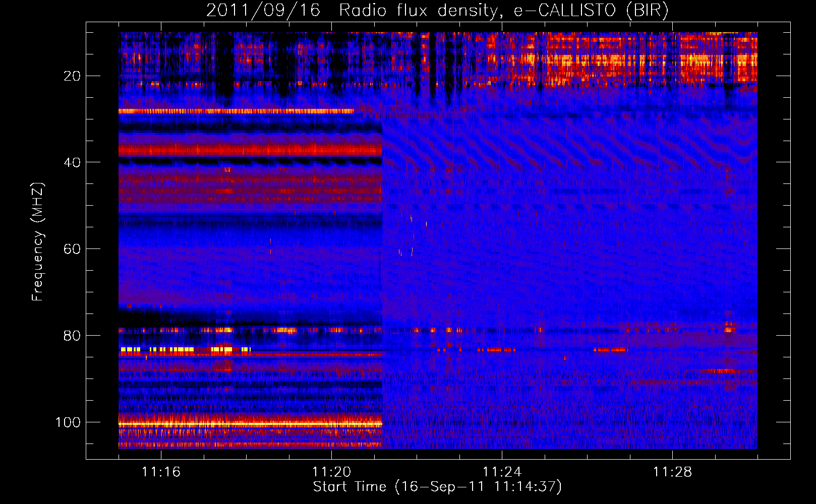
Task: Click the 11:16 time tick label
Action: pos(161,472)
